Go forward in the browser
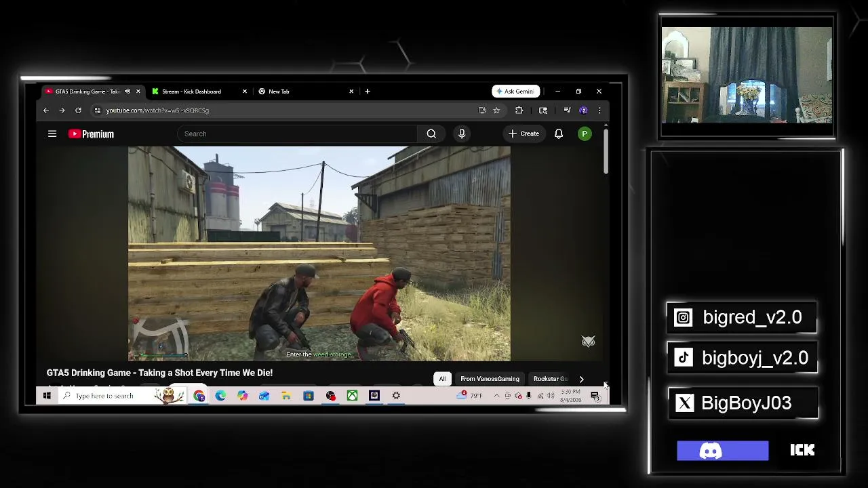The height and width of the screenshot is (488, 868). 62,110
